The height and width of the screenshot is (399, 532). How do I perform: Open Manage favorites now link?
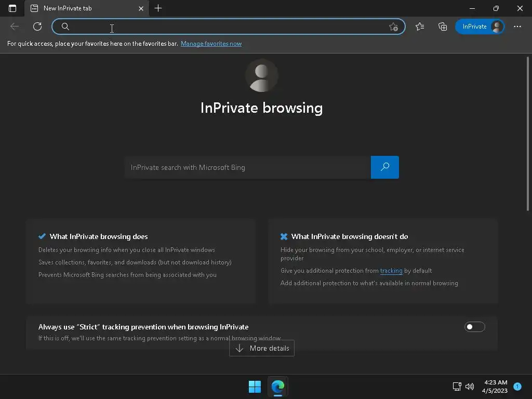[x=211, y=44]
